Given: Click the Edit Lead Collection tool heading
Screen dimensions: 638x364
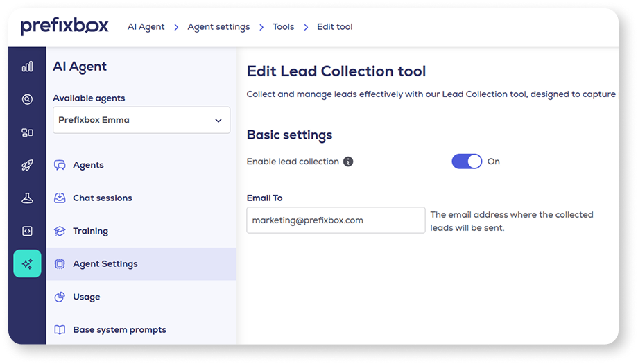Looking at the screenshot, I should click(x=336, y=71).
